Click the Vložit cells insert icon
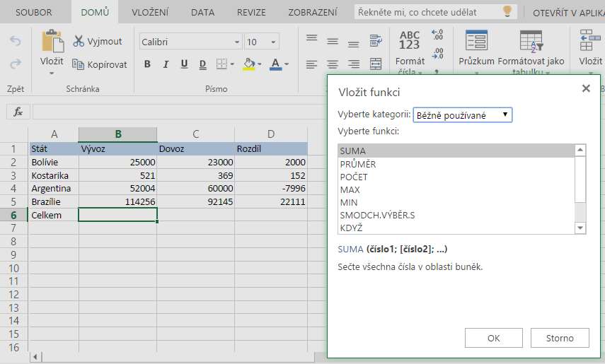The height and width of the screenshot is (364, 605). 590,40
